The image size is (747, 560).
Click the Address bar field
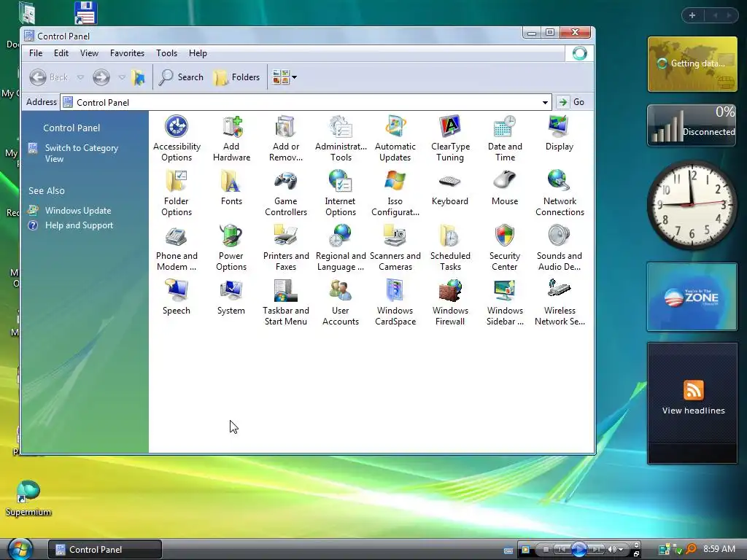pos(306,102)
